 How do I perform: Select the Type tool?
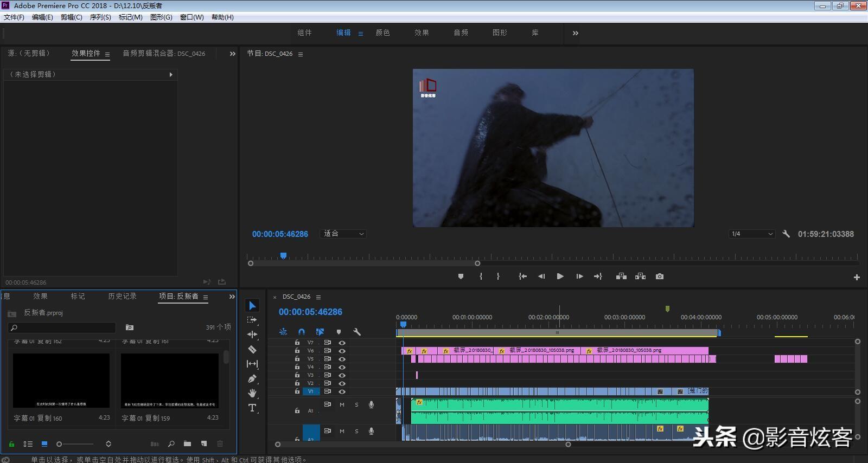(x=252, y=408)
